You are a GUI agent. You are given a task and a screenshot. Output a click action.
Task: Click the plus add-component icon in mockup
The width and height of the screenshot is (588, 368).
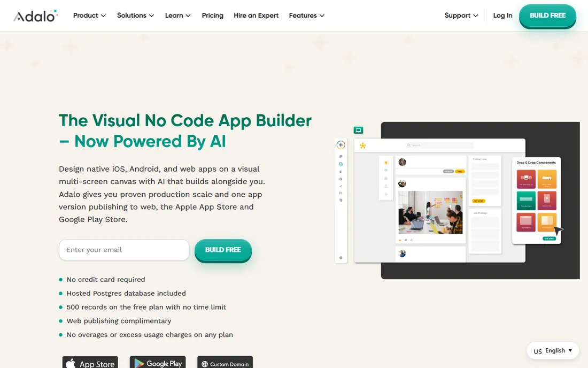click(x=341, y=145)
